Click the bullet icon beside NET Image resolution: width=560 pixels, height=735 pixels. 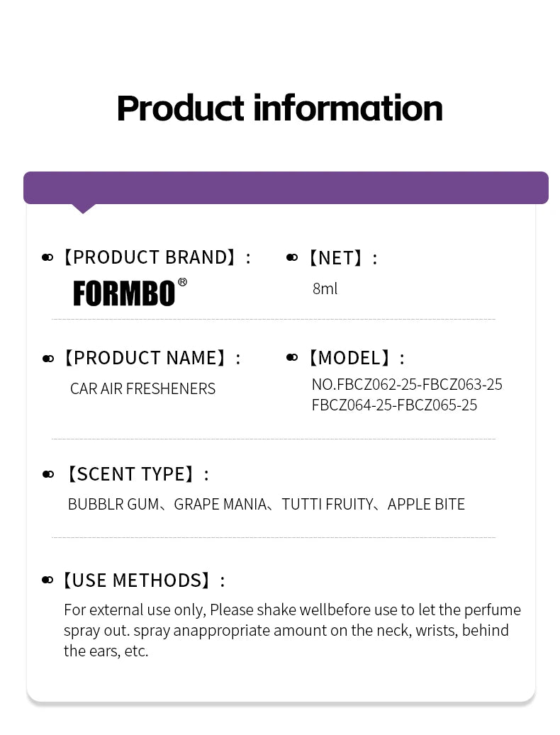click(x=292, y=257)
